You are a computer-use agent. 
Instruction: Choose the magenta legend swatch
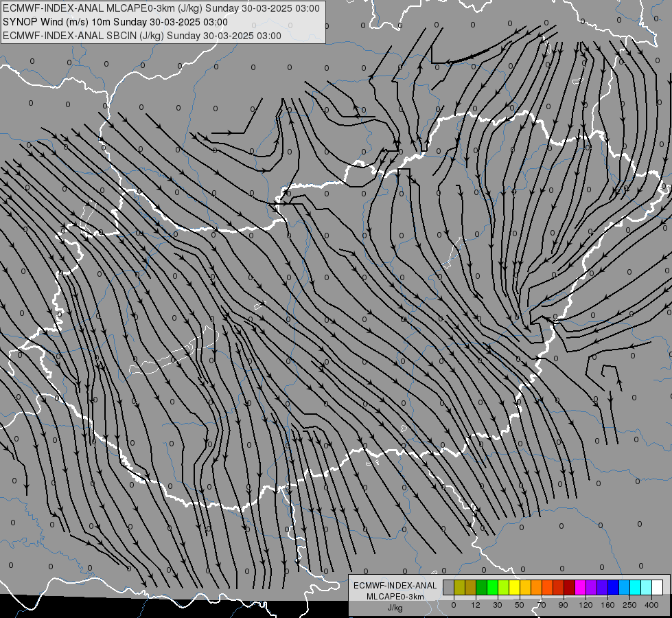coord(580,588)
